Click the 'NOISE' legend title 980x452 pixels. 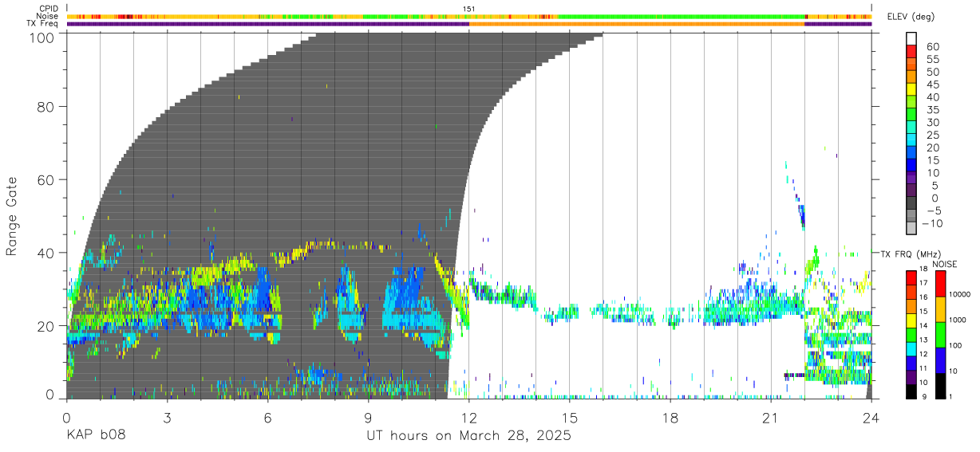click(944, 264)
